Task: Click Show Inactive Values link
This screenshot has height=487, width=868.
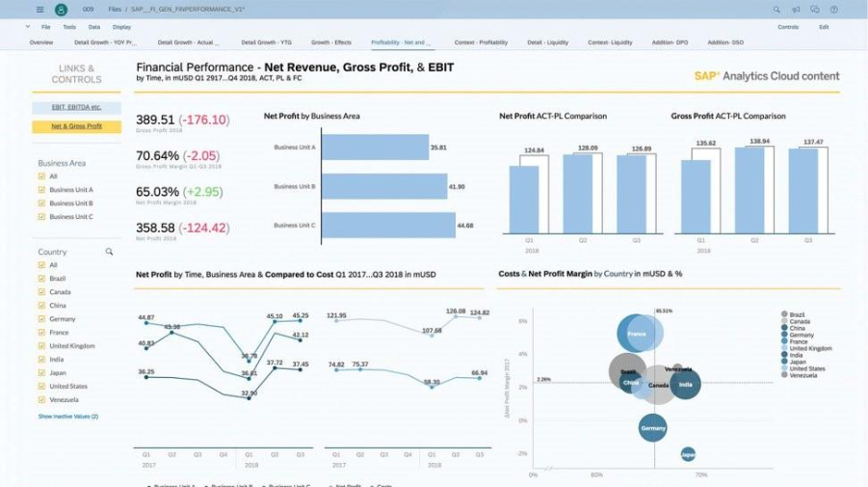Action: 68,417
